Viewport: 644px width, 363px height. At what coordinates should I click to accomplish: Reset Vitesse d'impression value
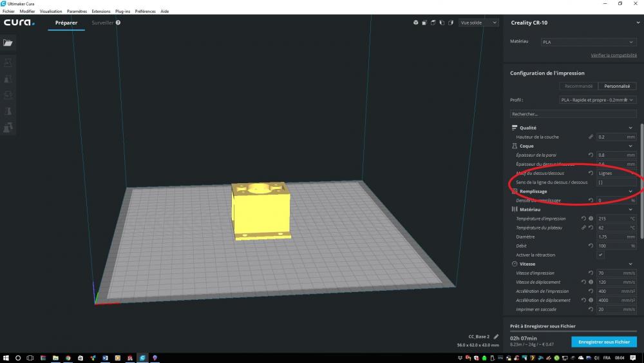click(591, 273)
